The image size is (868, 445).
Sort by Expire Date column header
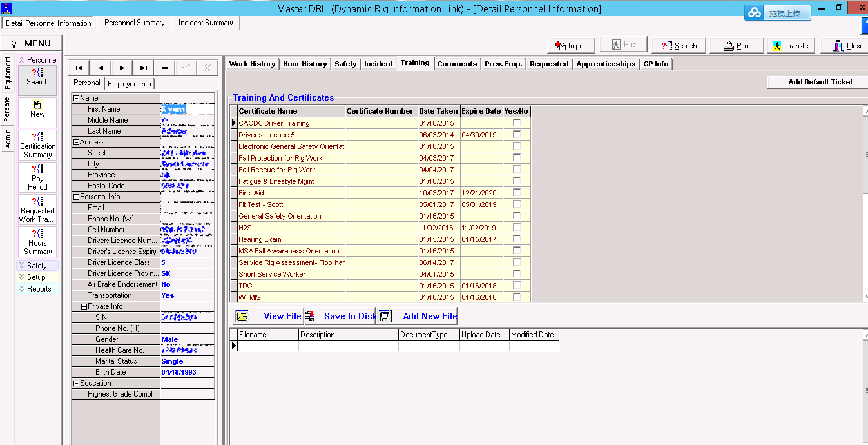[x=481, y=111]
